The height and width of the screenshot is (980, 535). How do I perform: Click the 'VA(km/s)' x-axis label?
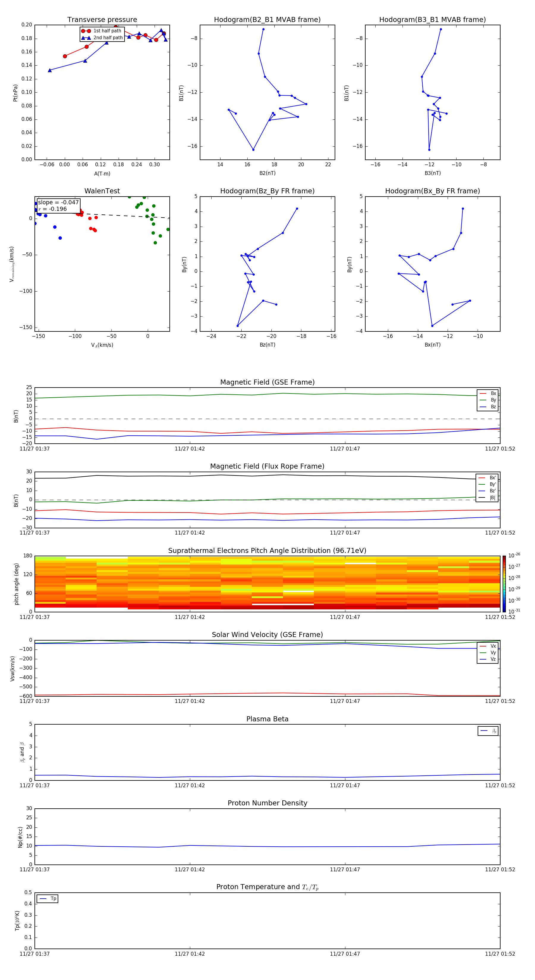pos(102,345)
